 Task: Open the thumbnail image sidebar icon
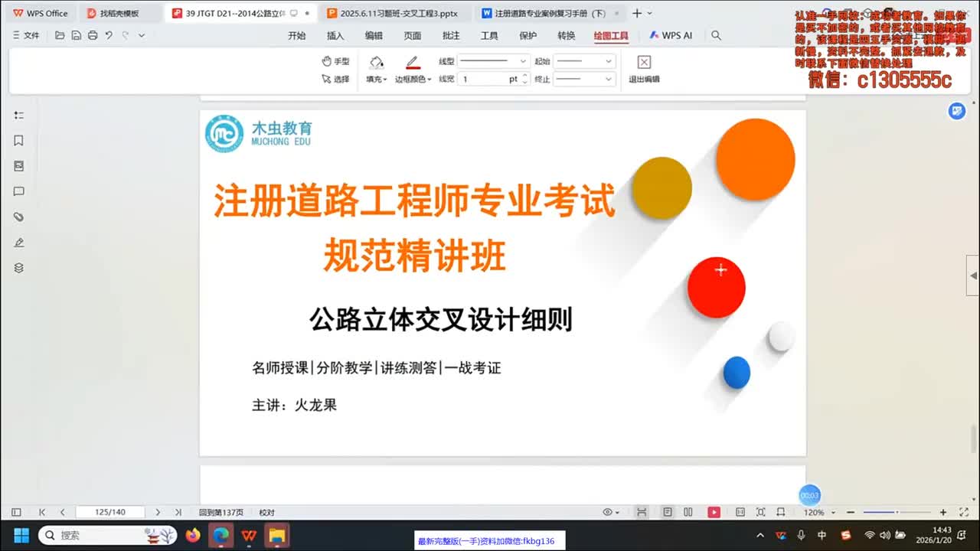(19, 166)
